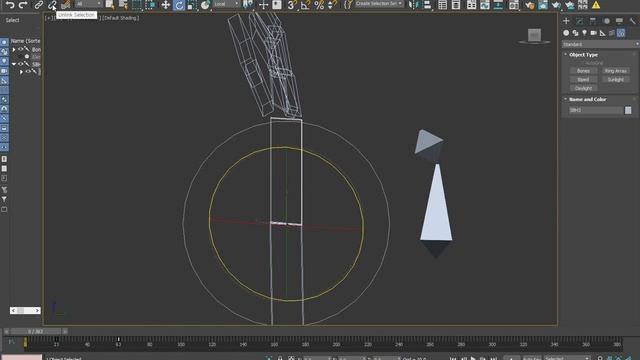Open the Rendered Frame Window
Screen dimensions: 640x360
(543, 5)
